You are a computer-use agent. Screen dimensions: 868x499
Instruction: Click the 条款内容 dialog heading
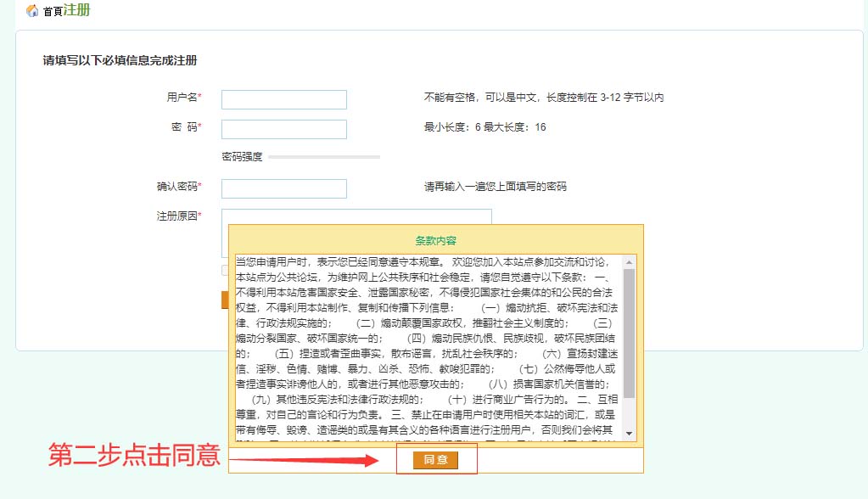pos(435,241)
